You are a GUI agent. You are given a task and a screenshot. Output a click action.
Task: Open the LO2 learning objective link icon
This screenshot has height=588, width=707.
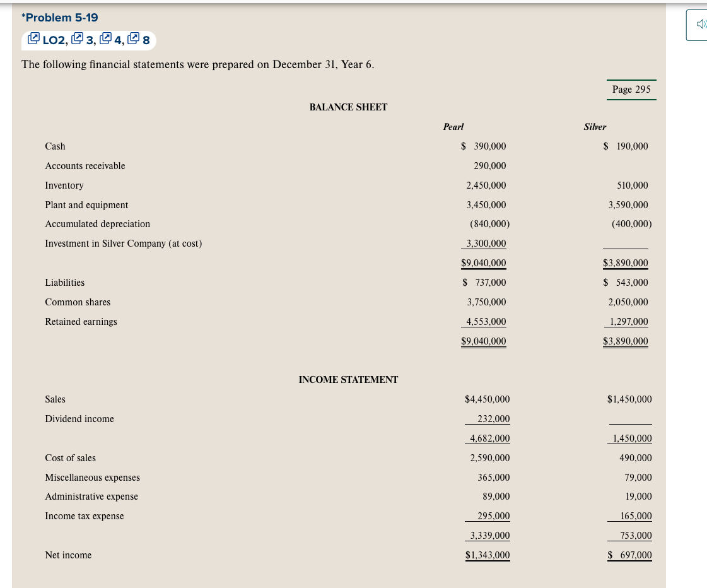coord(33,39)
